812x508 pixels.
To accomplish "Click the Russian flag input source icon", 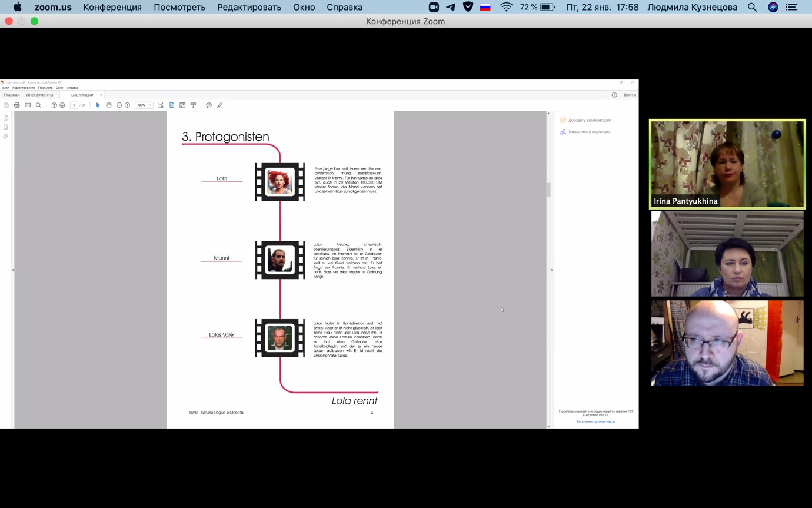I will pyautogui.click(x=485, y=7).
